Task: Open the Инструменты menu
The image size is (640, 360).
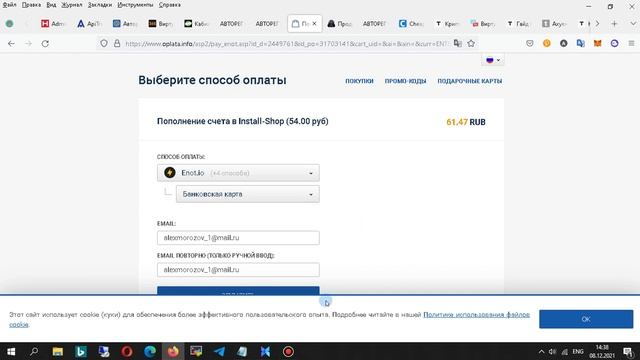Action: (135, 5)
